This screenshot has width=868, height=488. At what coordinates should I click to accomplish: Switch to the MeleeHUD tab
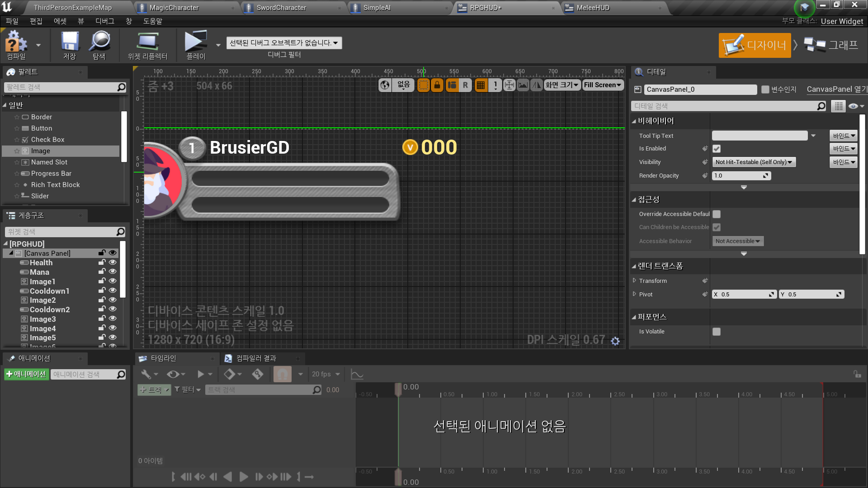pos(593,8)
